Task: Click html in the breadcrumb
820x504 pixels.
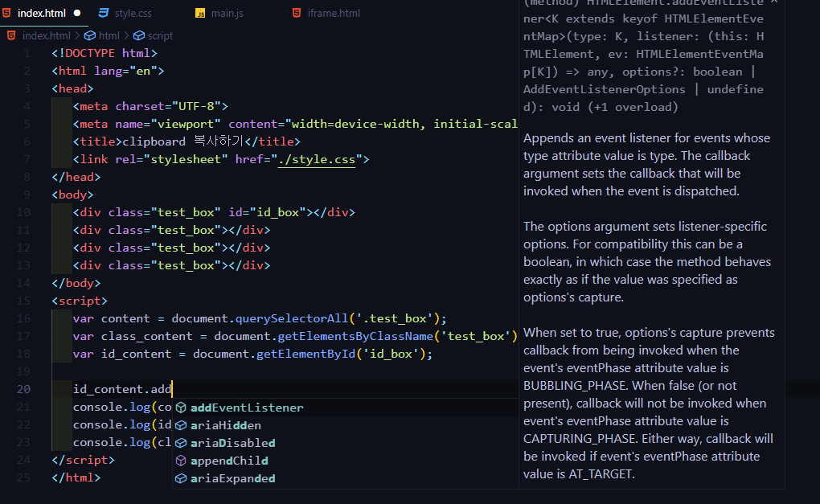Action: click(109, 35)
